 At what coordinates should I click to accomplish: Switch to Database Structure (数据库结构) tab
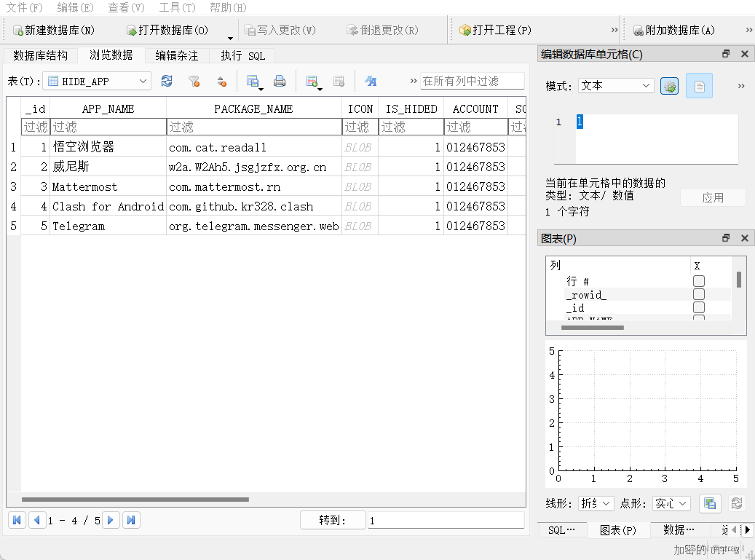(41, 56)
